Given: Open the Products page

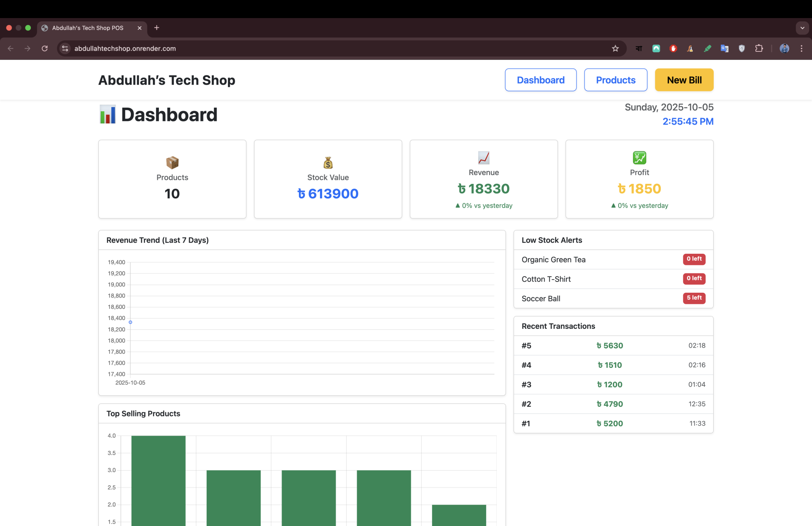Looking at the screenshot, I should 615,80.
